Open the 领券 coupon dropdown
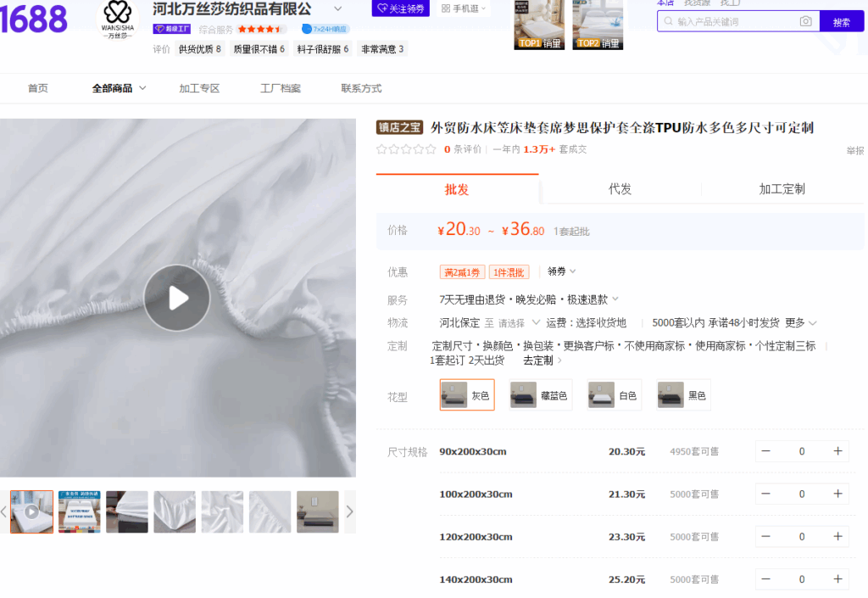This screenshot has width=868, height=598. pos(561,271)
